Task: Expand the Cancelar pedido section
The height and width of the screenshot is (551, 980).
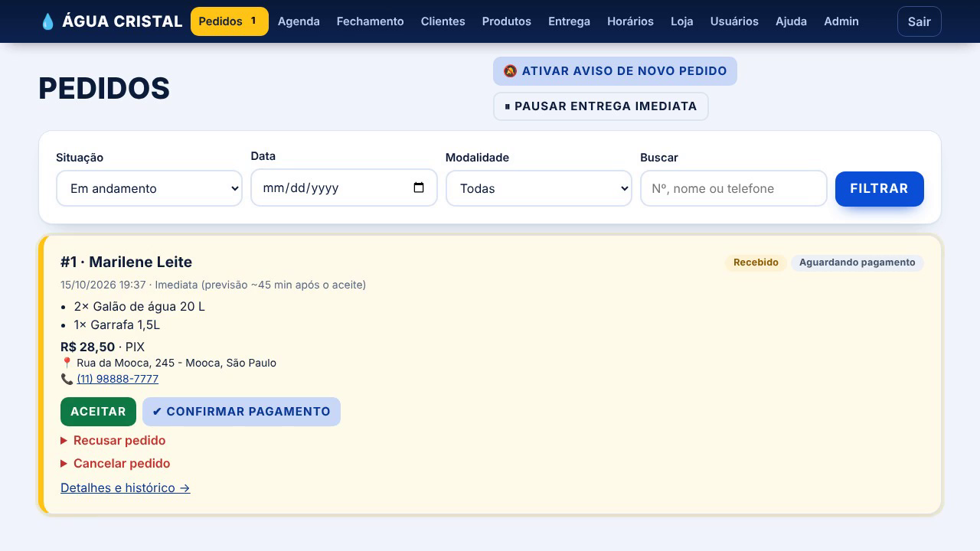Action: click(x=116, y=463)
